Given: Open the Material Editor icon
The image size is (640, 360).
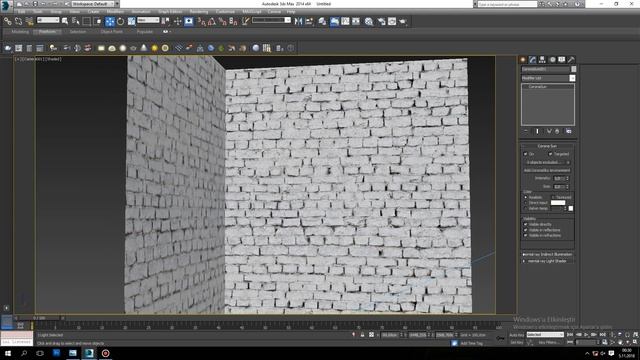Looking at the screenshot, I should tap(369, 21).
